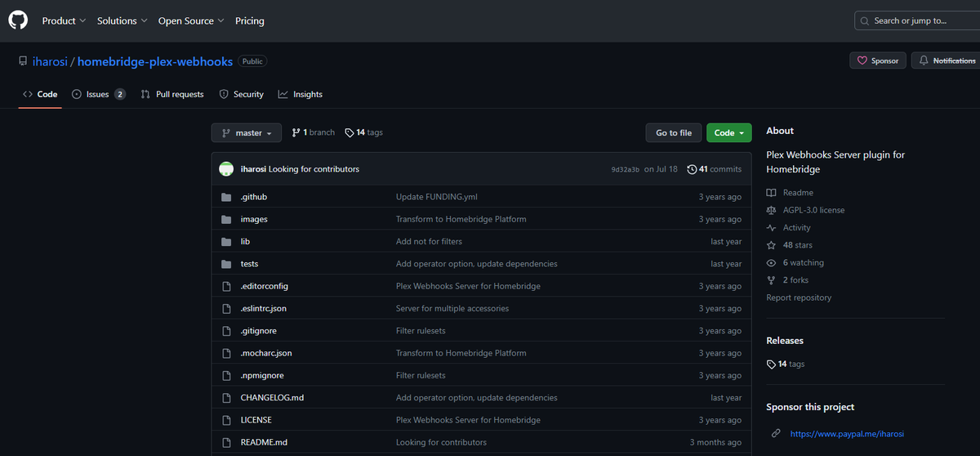Open the Insights tab
This screenshot has height=456, width=980.
pos(301,94)
